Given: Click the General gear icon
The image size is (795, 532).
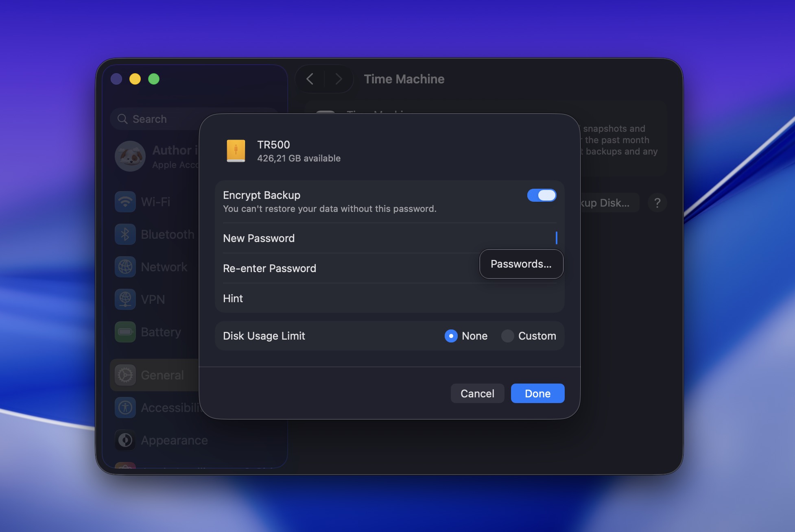Looking at the screenshot, I should pos(125,375).
